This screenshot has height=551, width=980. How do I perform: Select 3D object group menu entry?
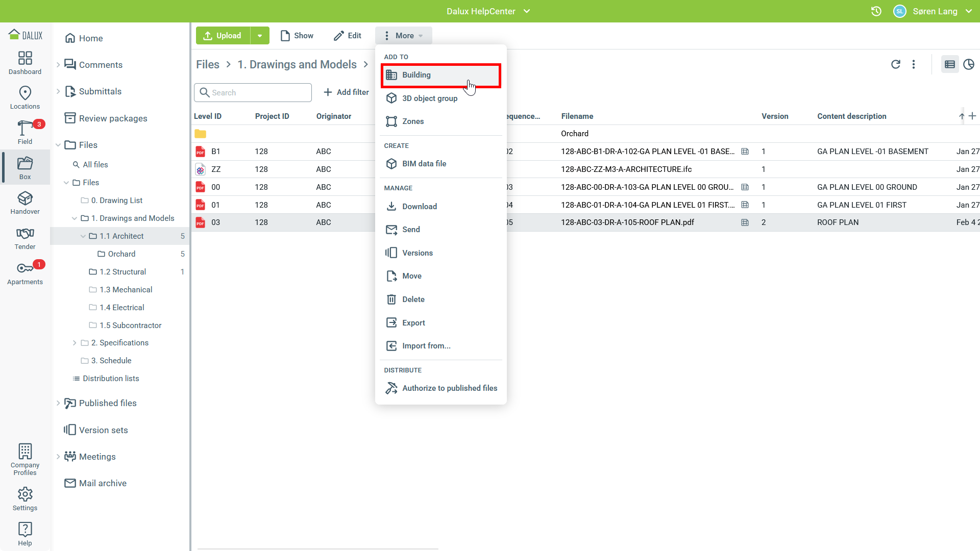point(429,98)
